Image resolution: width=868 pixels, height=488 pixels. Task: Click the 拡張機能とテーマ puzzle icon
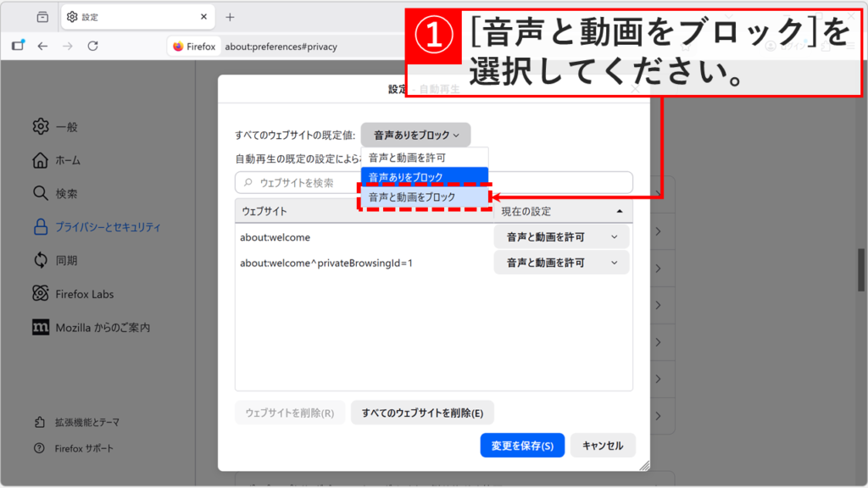click(x=41, y=420)
